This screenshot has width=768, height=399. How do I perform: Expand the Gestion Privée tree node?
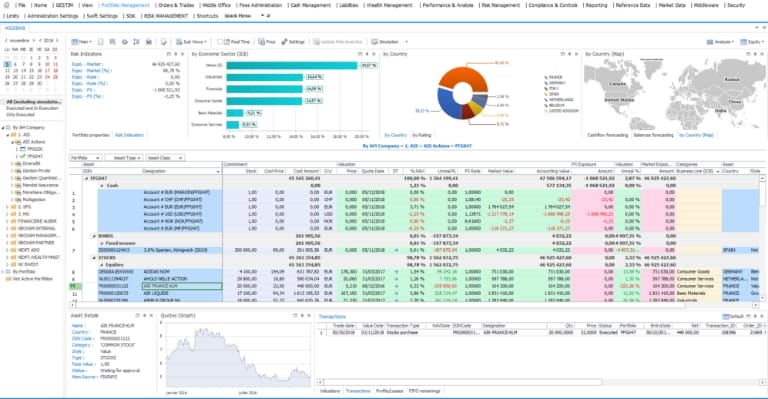(12, 171)
